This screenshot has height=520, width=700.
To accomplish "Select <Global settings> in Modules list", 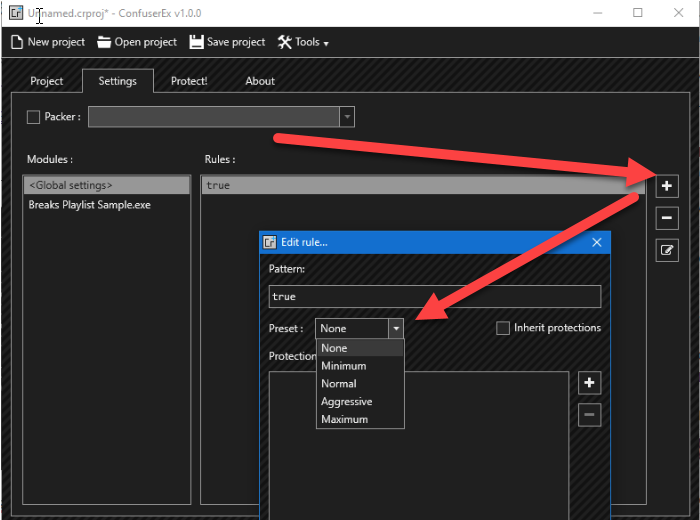I will 107,185.
